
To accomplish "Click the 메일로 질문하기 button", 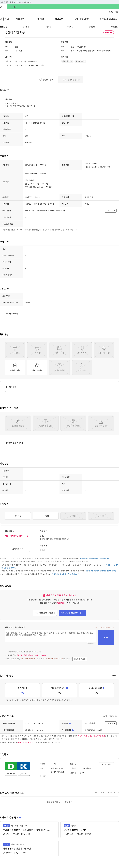I will click(79, 659).
